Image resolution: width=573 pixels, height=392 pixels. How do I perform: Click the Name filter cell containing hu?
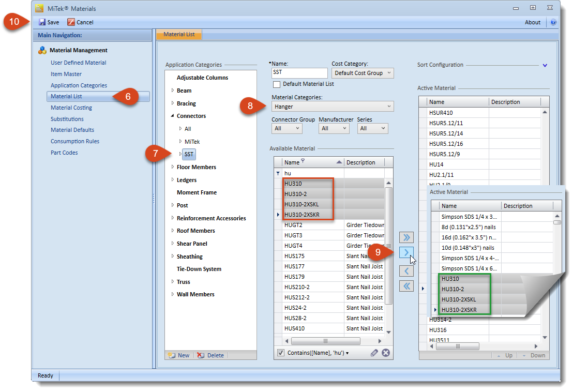pos(313,174)
